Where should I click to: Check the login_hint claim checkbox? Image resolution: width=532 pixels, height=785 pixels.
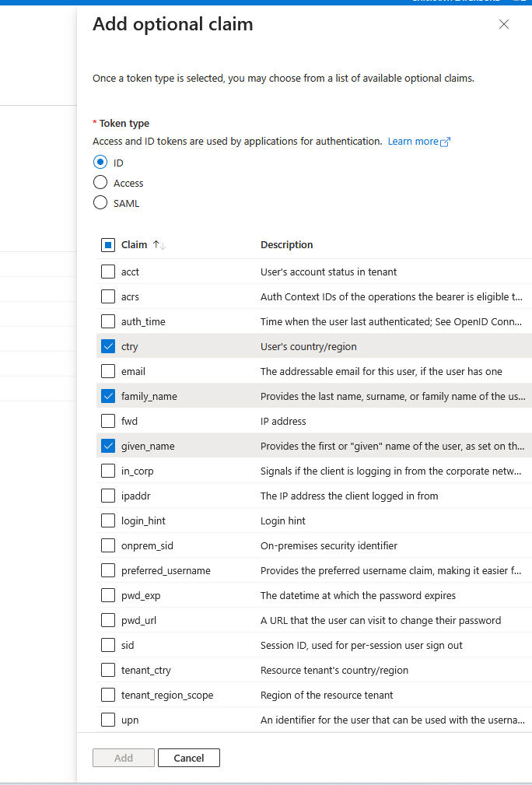108,520
